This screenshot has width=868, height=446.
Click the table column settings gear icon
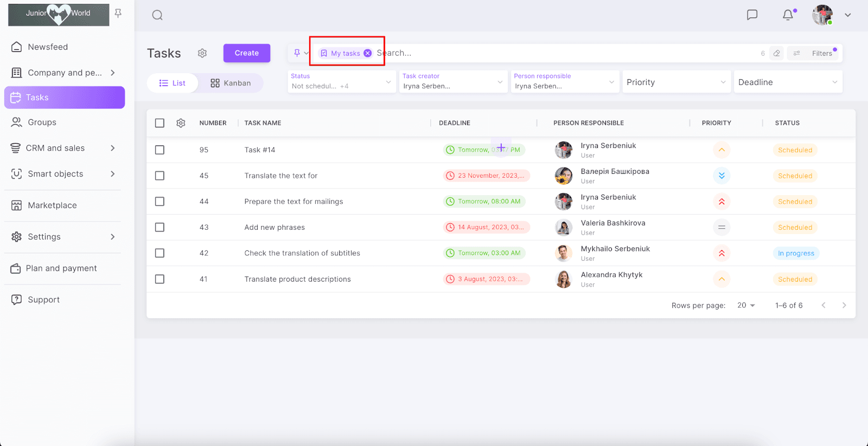pyautogui.click(x=181, y=123)
